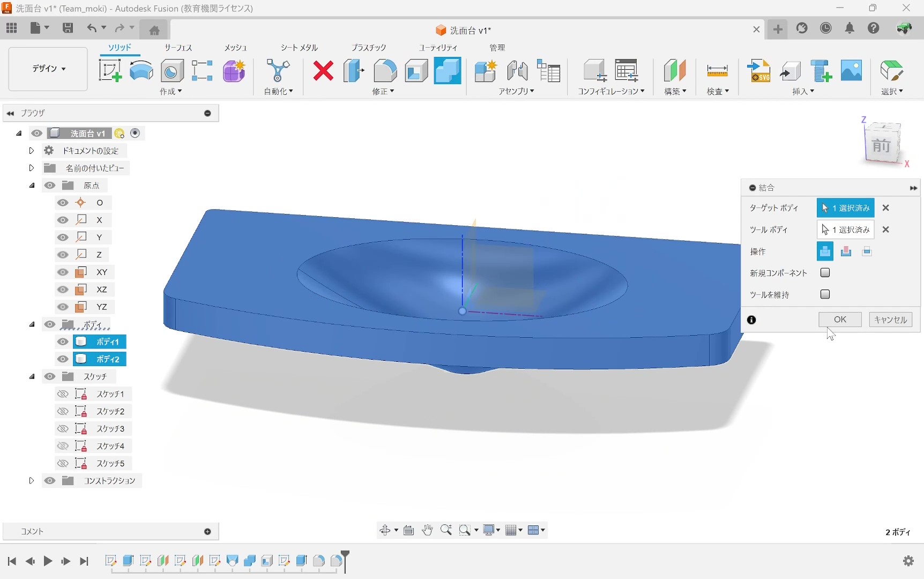Toggle visibility of origin point O
The height and width of the screenshot is (579, 924).
(x=63, y=203)
